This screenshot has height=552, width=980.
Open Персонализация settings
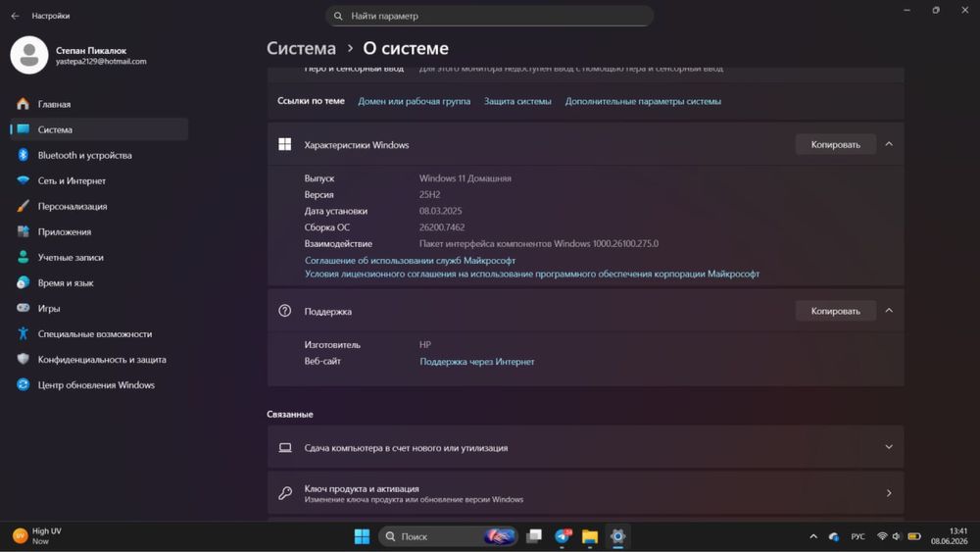[x=99, y=206]
